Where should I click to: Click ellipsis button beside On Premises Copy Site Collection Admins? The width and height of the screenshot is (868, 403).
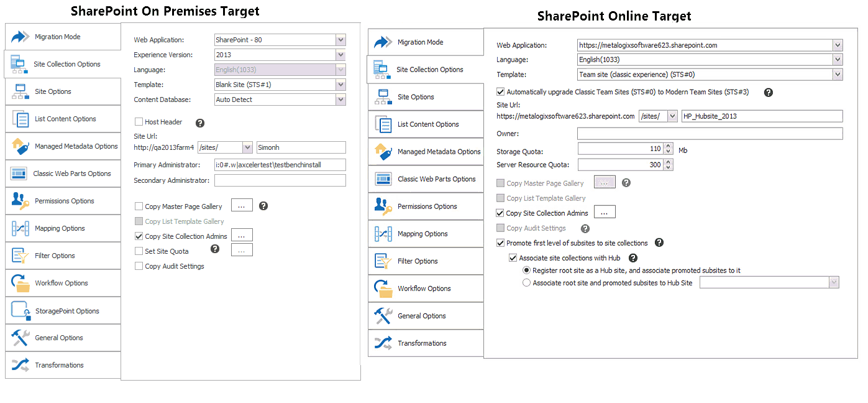click(x=242, y=235)
